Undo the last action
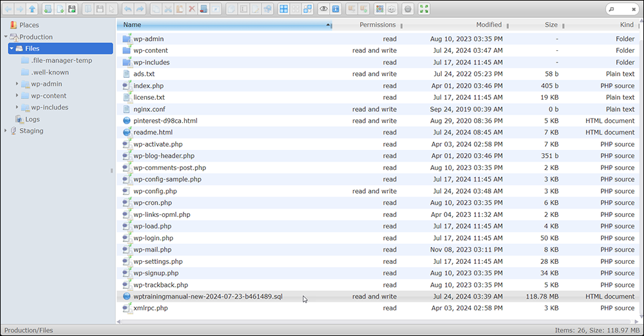Viewport: 644px width, 336px height. 128,8
